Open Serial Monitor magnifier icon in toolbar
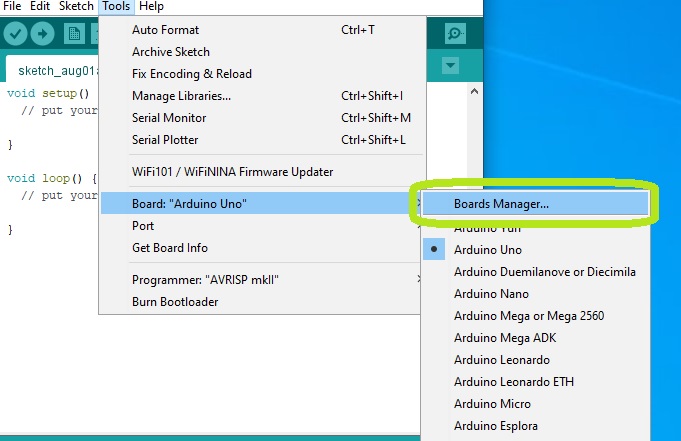Screen dimensions: 681x441 (x=456, y=33)
